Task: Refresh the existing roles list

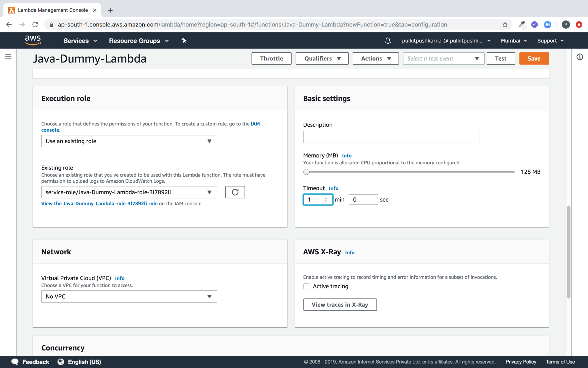Action: (x=235, y=192)
